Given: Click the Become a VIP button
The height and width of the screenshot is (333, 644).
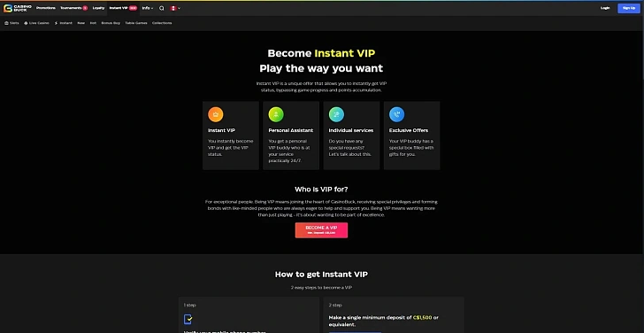Looking at the screenshot, I should click(x=321, y=230).
